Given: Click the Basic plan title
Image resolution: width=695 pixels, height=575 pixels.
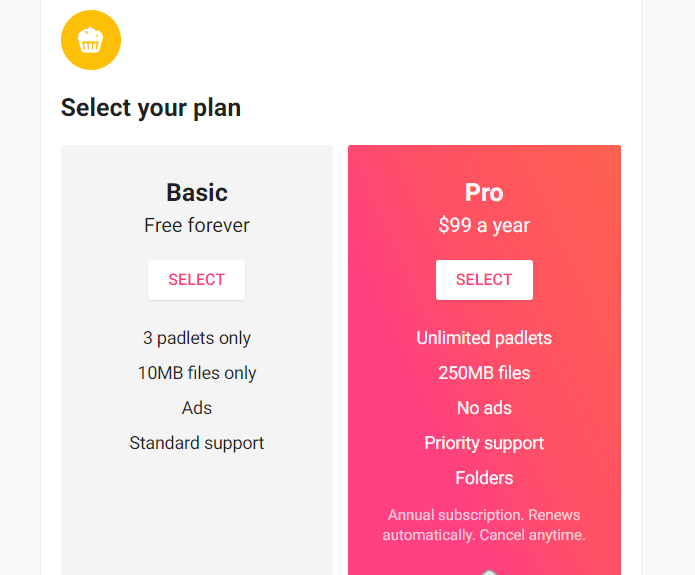Looking at the screenshot, I should (197, 192).
